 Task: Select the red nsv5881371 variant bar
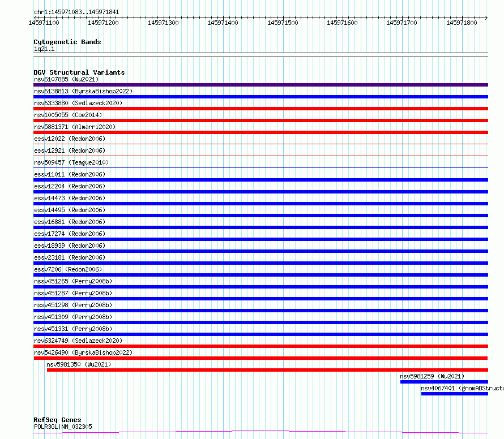point(260,132)
